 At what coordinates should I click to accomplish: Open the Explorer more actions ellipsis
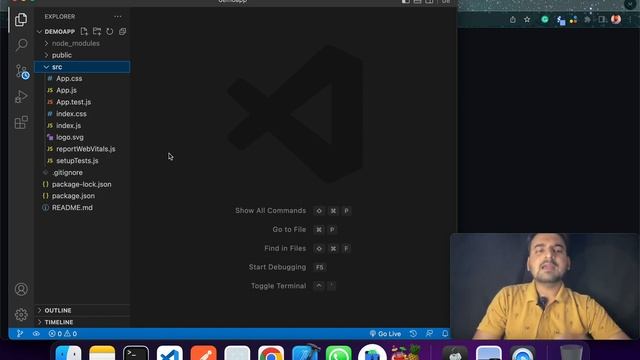pos(118,17)
